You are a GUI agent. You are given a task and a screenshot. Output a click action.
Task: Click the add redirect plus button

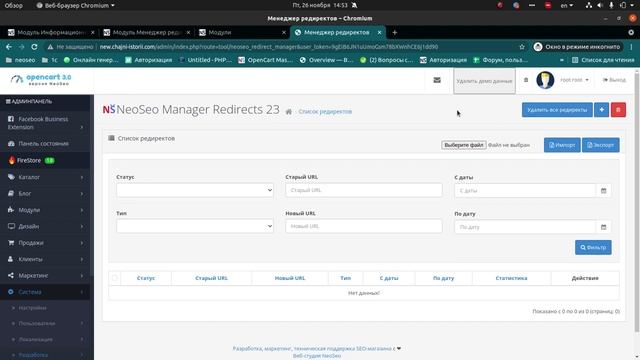[x=601, y=110]
